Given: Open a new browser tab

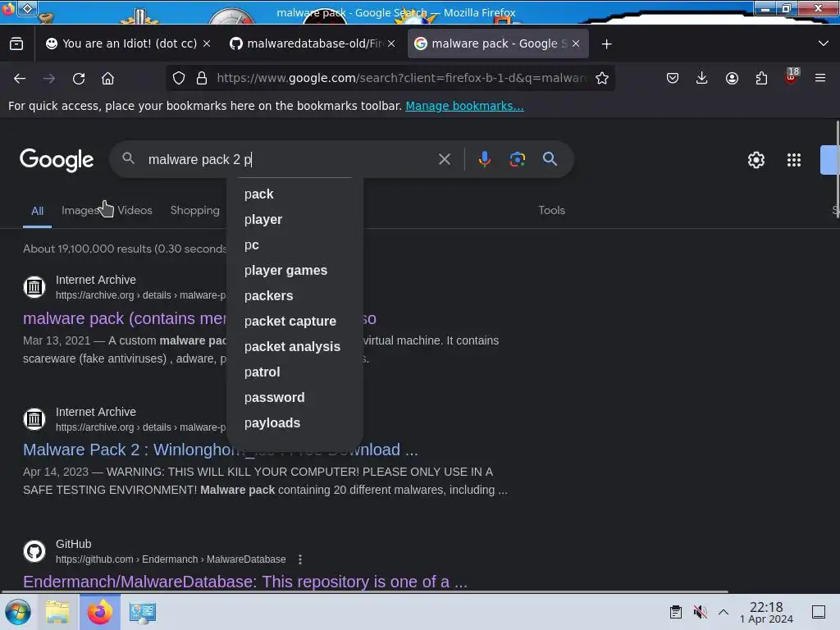Looking at the screenshot, I should tap(606, 44).
